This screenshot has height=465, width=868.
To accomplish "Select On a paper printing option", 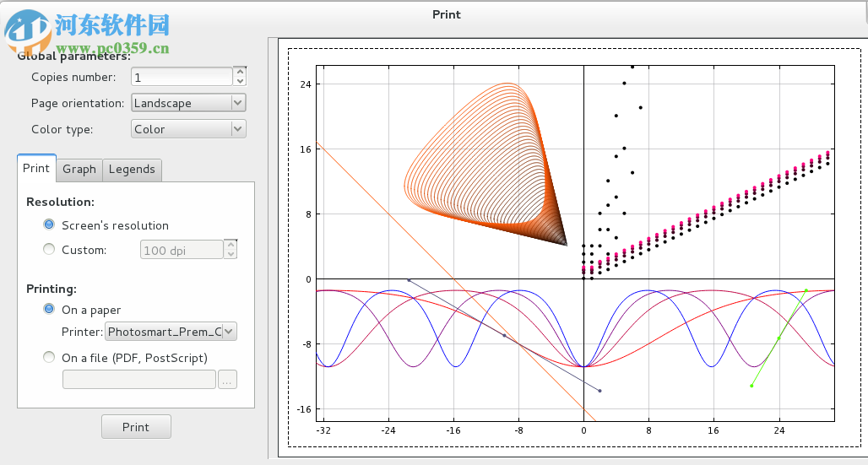I will click(x=49, y=310).
